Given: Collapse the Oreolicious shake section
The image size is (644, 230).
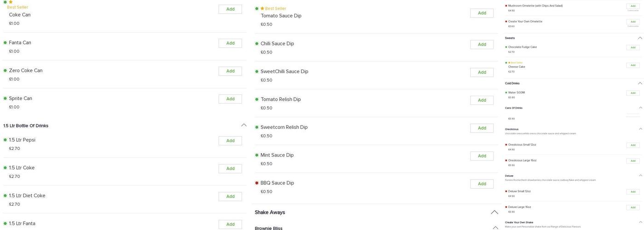Looking at the screenshot, I should [640, 129].
